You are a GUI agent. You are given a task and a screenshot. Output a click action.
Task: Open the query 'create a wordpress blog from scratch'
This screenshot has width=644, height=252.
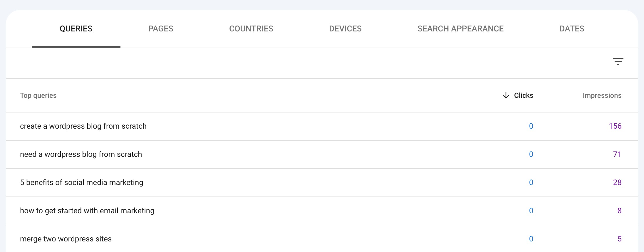pyautogui.click(x=83, y=126)
